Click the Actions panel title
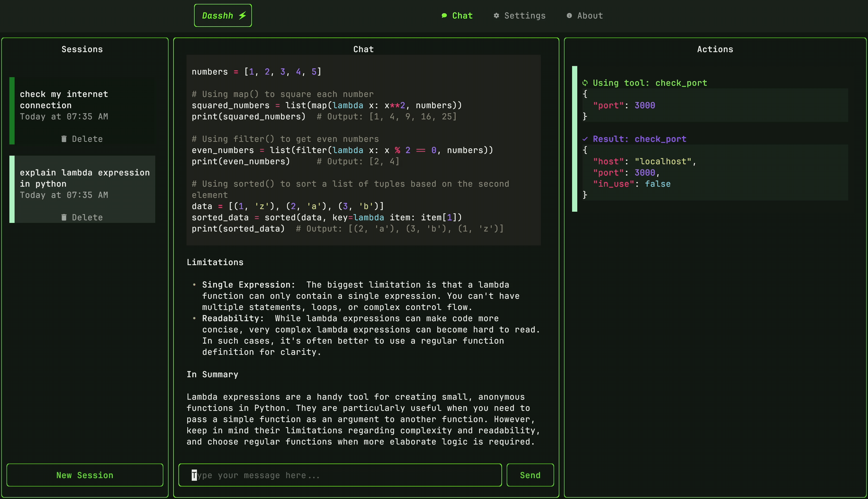Image resolution: width=868 pixels, height=499 pixels. [x=715, y=49]
